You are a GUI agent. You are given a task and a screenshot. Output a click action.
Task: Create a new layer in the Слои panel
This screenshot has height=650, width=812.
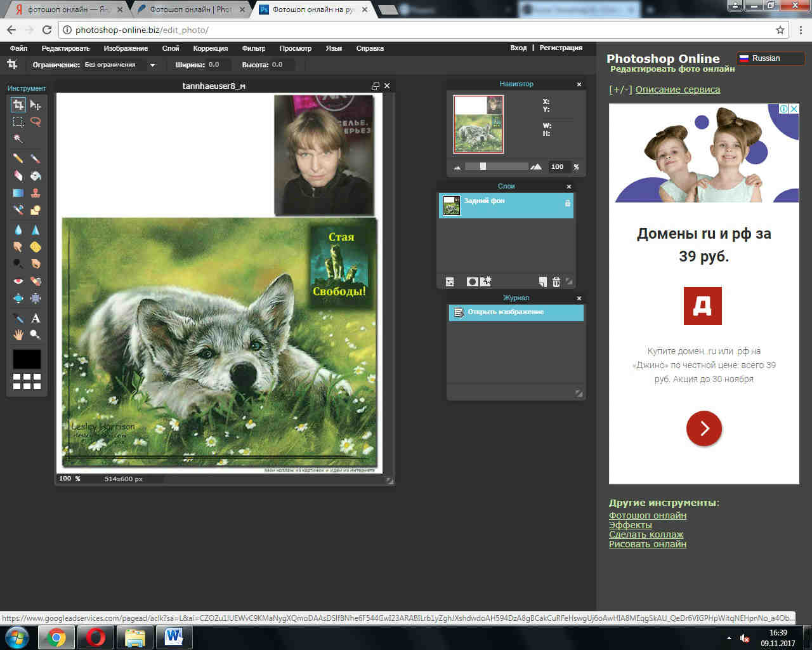point(542,282)
